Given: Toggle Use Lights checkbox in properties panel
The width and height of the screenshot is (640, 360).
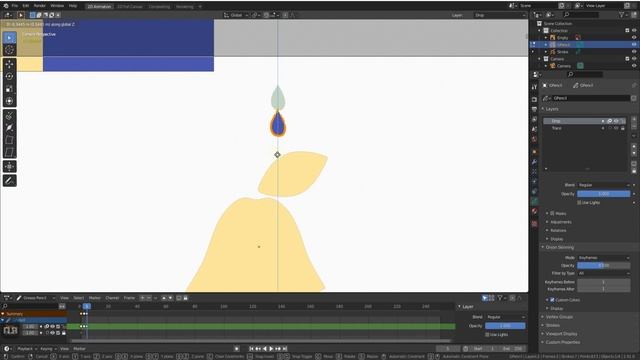Looking at the screenshot, I should click(x=579, y=202).
